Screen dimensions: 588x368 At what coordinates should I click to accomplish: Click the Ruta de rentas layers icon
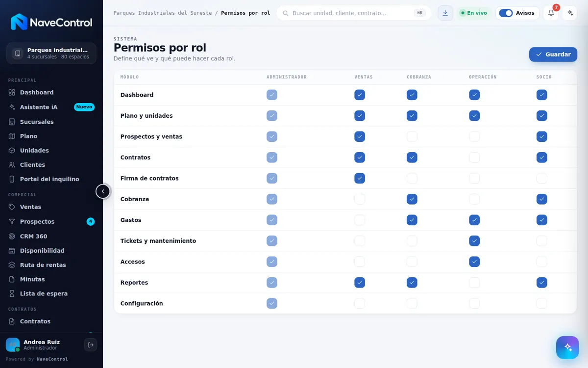coord(12,265)
